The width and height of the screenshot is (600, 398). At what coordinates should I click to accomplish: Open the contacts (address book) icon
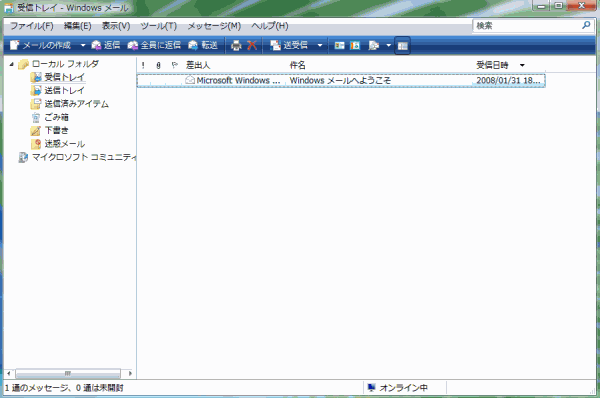click(339, 46)
